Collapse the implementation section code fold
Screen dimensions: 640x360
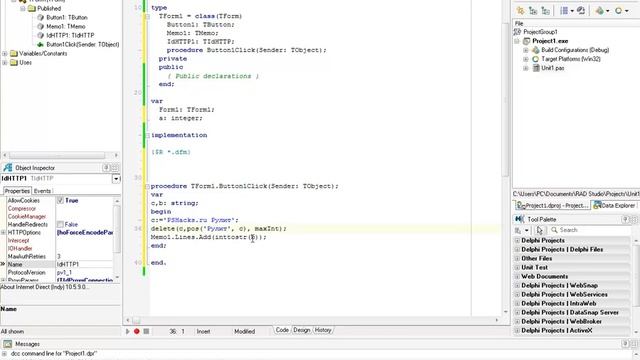pos(147,135)
